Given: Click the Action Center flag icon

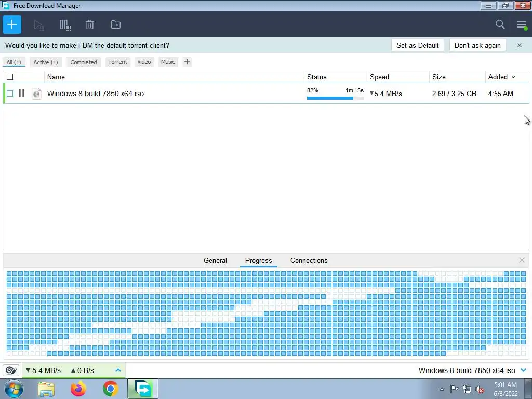Looking at the screenshot, I should (x=454, y=389).
